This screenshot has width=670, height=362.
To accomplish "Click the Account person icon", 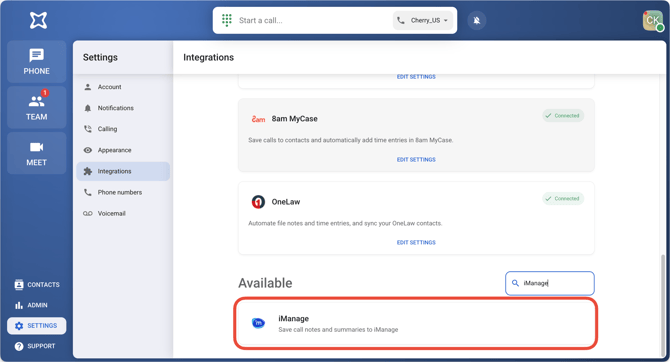I will coord(88,87).
